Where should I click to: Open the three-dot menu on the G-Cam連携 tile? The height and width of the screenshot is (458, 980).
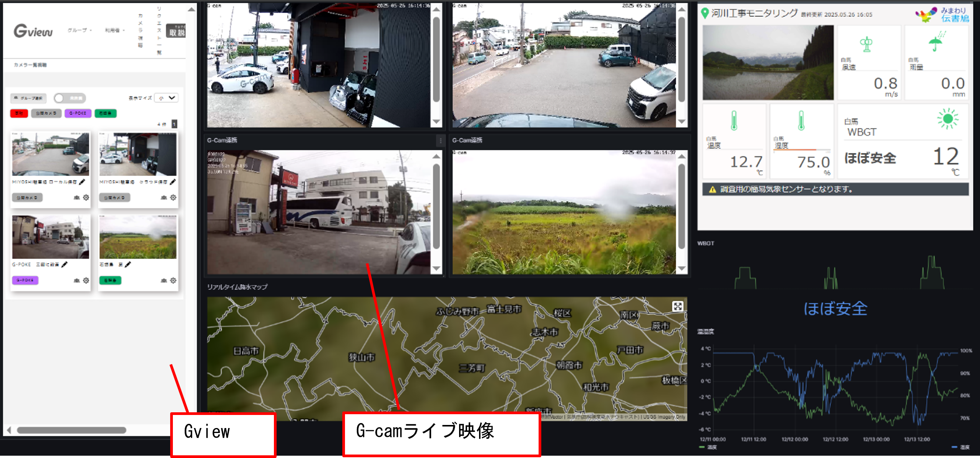[x=440, y=141]
